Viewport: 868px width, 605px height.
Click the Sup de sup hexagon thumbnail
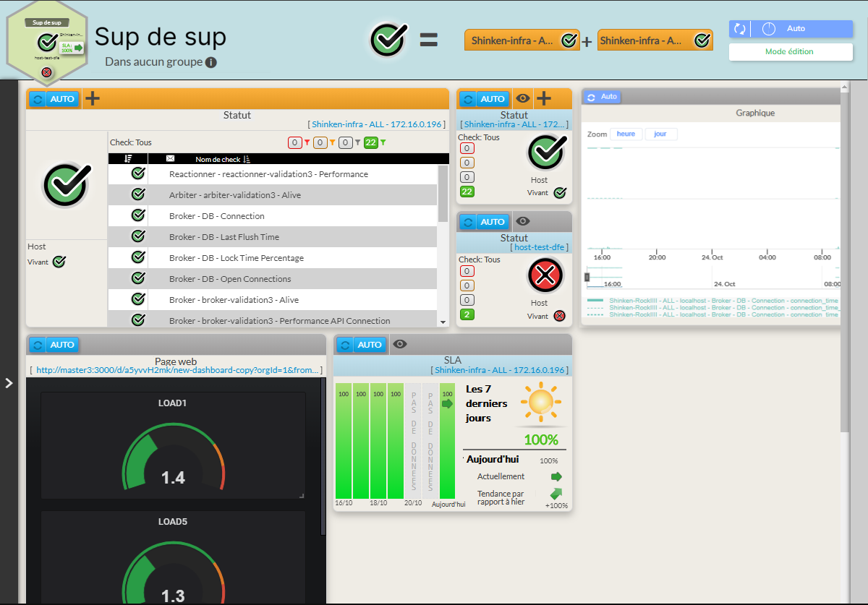click(x=47, y=43)
